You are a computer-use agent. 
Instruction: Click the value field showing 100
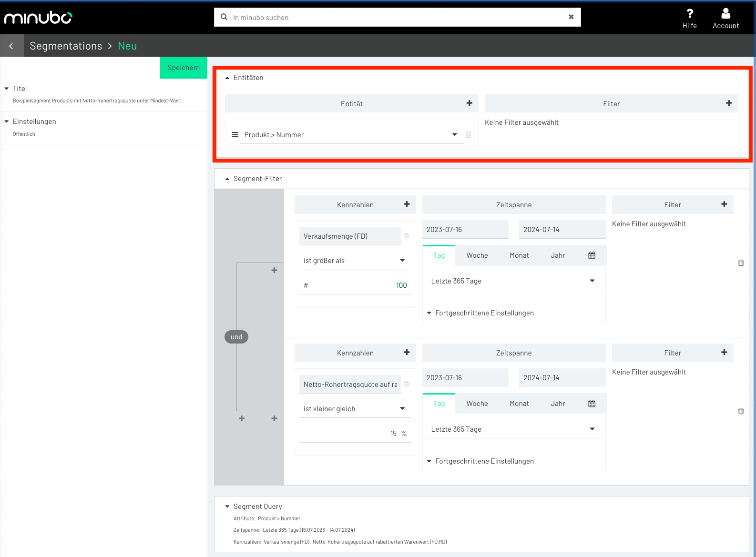pos(355,285)
